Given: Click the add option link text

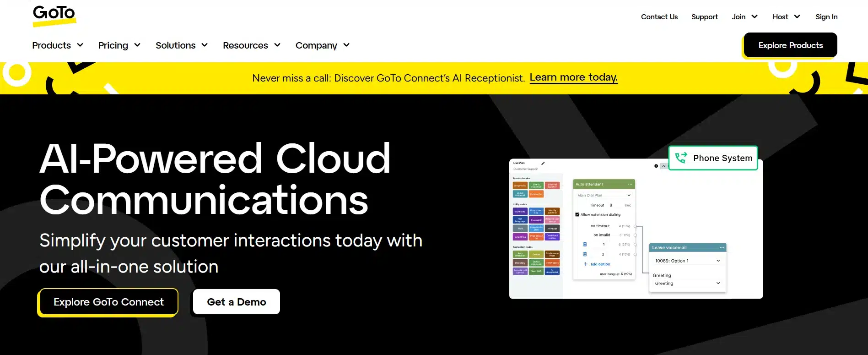Looking at the screenshot, I should coord(600,264).
